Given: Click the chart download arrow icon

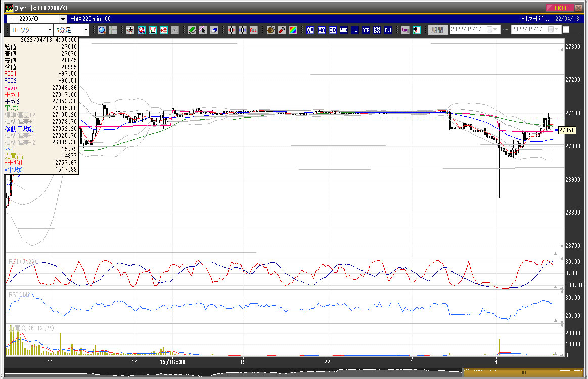Looking at the screenshot, I should tap(130, 30).
